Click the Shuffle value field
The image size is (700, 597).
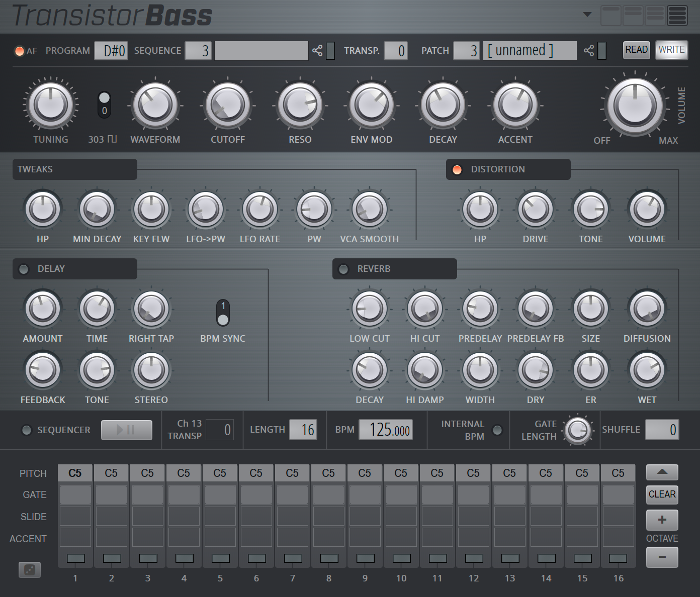(662, 430)
